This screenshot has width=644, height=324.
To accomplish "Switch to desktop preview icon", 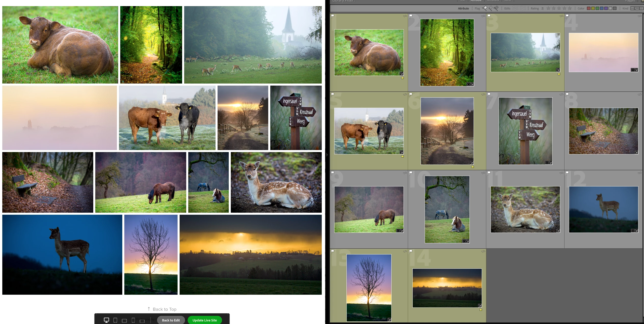I will (106, 320).
